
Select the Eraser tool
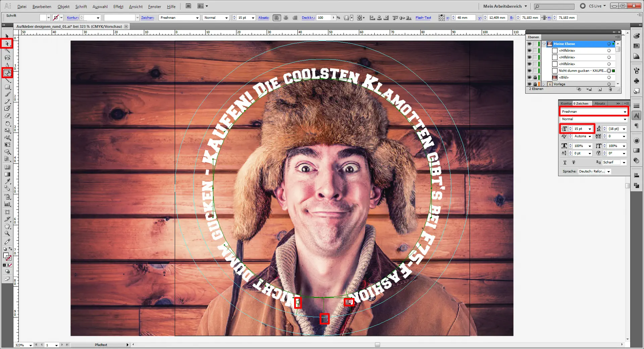coord(7,116)
